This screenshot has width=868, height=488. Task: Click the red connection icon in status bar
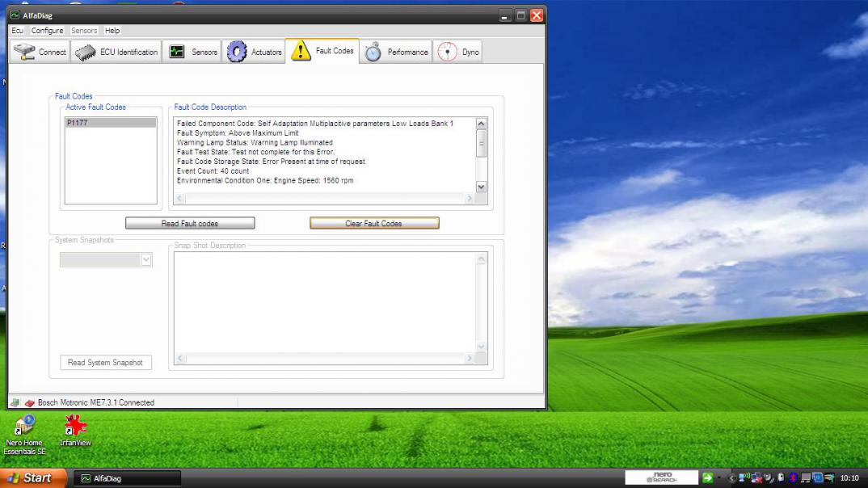[x=30, y=402]
